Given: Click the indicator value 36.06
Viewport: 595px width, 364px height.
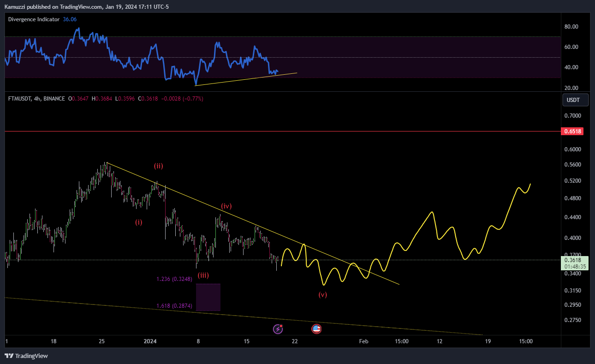Looking at the screenshot, I should (x=70, y=19).
